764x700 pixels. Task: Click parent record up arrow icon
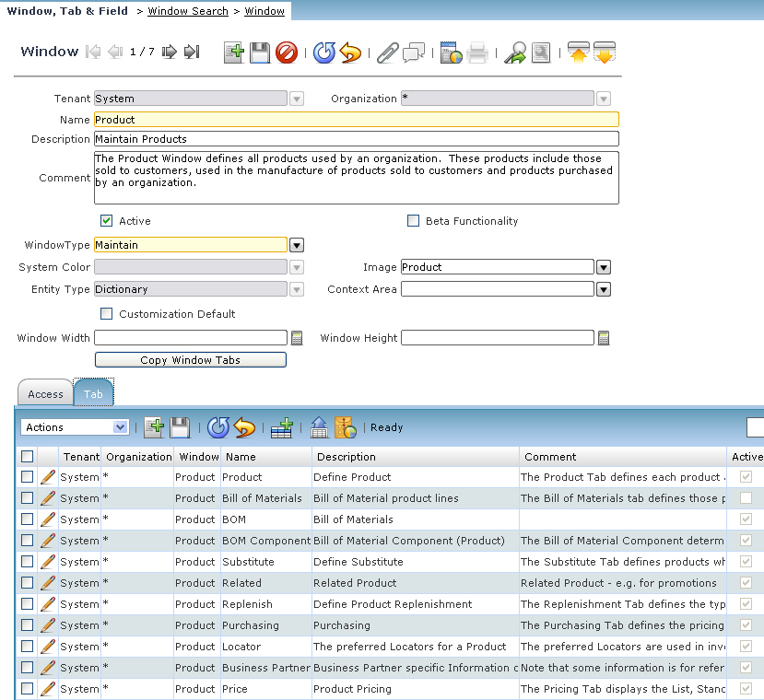click(x=579, y=52)
